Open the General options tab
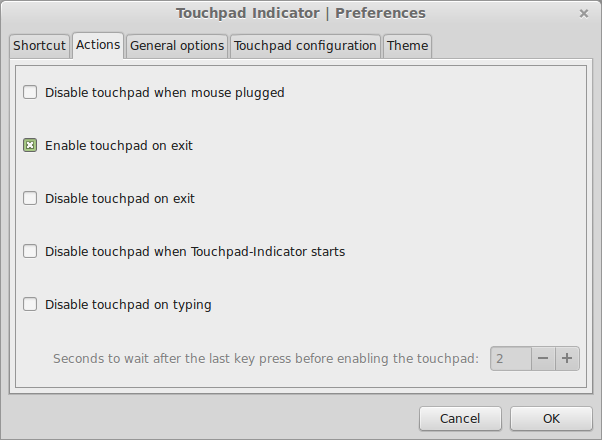The image size is (602, 440). 177,46
